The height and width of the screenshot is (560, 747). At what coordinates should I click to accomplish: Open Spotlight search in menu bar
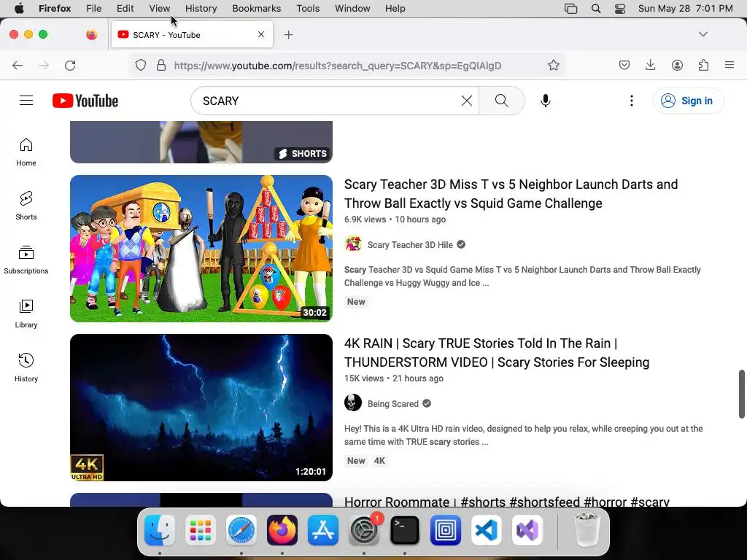595,9
